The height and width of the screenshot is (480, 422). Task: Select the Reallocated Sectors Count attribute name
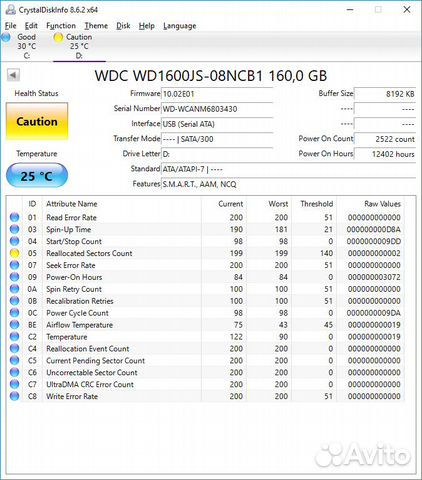pyautogui.click(x=89, y=253)
